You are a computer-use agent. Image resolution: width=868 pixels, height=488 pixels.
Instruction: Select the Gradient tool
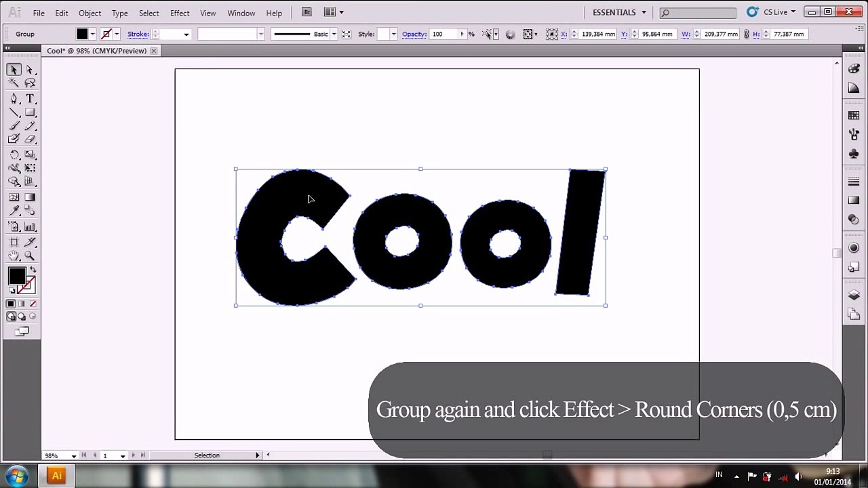click(x=30, y=197)
